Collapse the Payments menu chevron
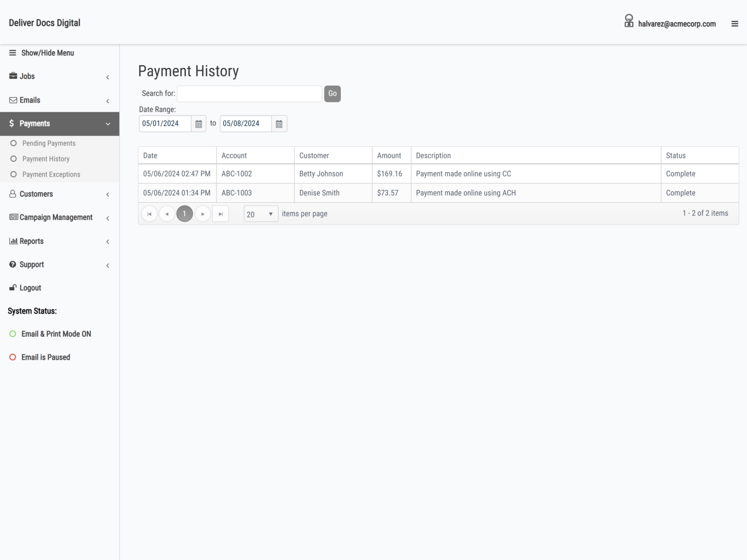The width and height of the screenshot is (747, 560). click(108, 124)
